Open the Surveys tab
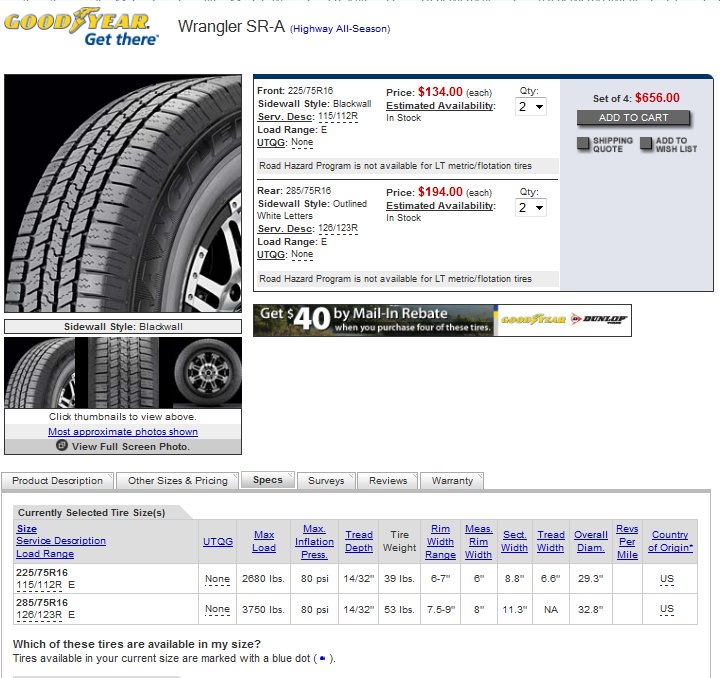The height and width of the screenshot is (678, 720). pos(326,481)
